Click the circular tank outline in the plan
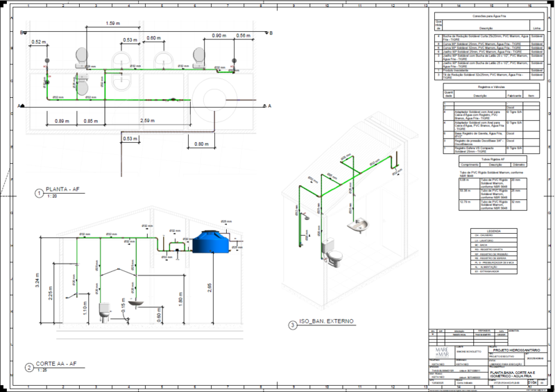Screen dimensions: 555x392 pyautogui.click(x=214, y=100)
